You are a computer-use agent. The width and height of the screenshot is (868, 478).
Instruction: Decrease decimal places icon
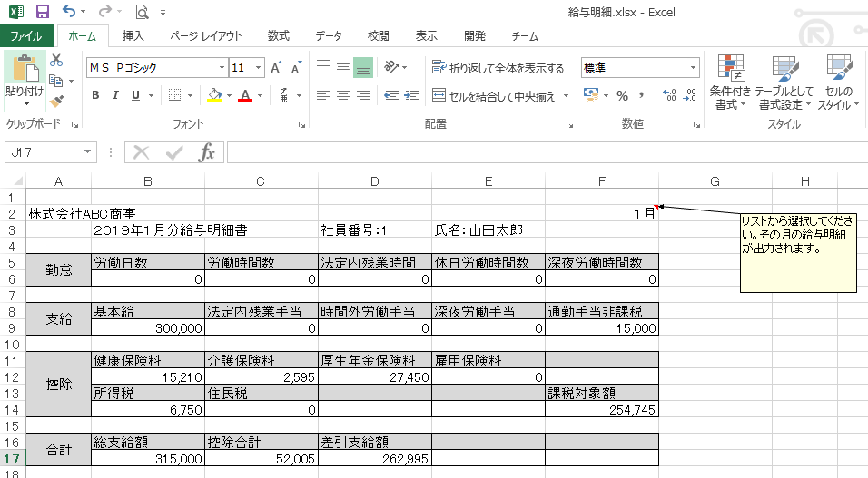pos(690,95)
